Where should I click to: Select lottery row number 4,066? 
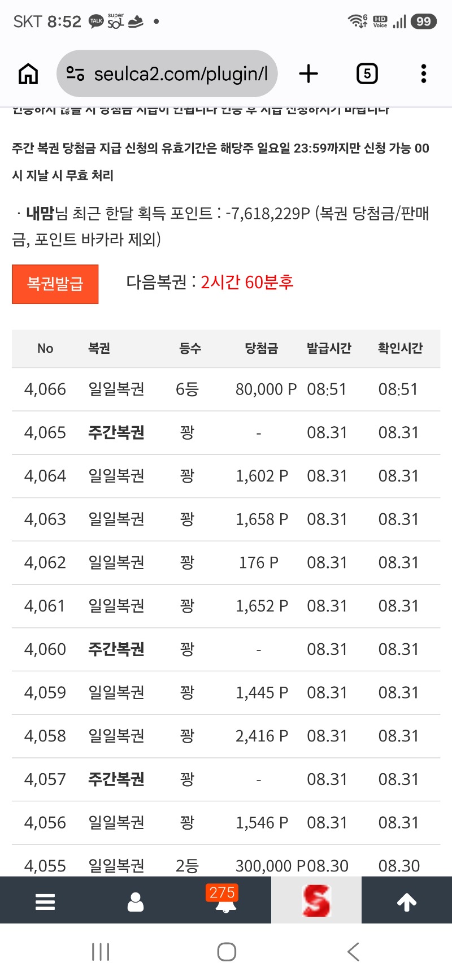coord(226,389)
